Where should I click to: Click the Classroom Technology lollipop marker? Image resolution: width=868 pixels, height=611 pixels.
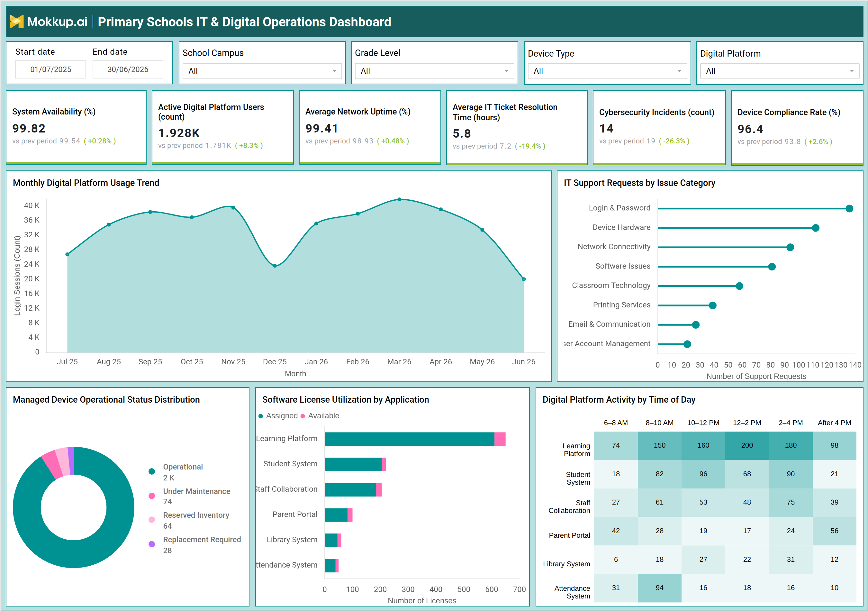739,286
